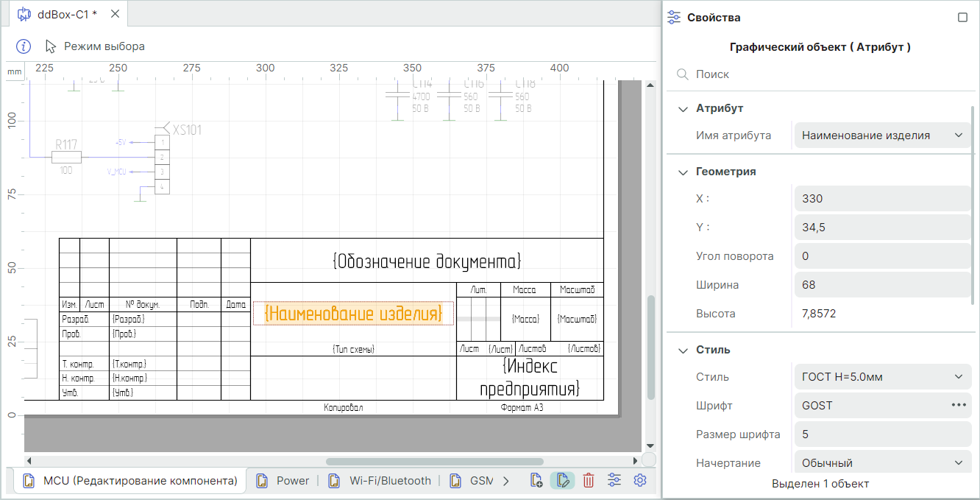This screenshot has width=980, height=500.
Task: Open the Имя атрибута dropdown
Action: pos(882,135)
